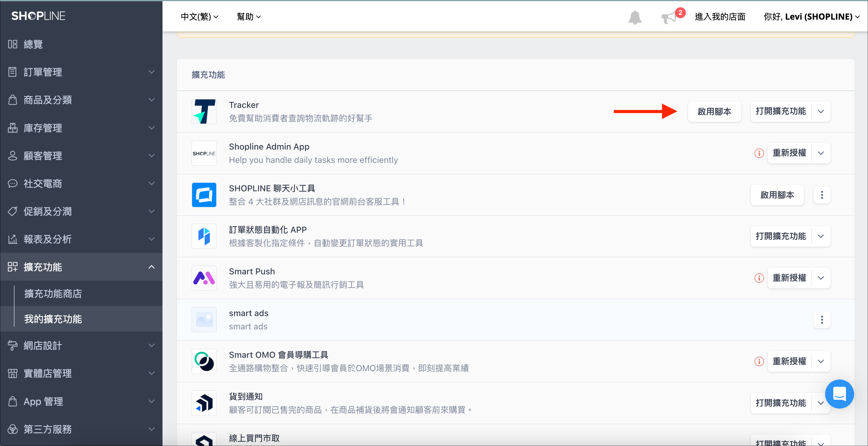
Task: Click 啟用腳本 button for Tracker
Action: 714,111
